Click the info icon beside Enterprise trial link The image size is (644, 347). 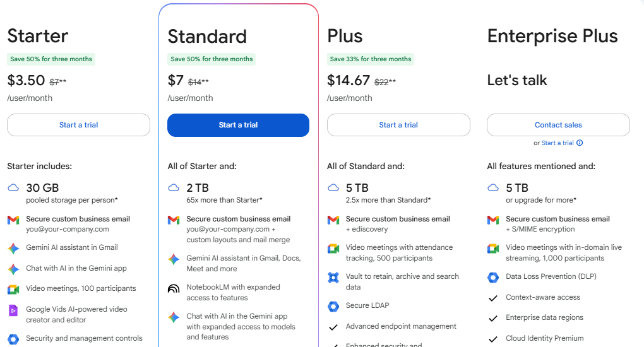pos(580,143)
